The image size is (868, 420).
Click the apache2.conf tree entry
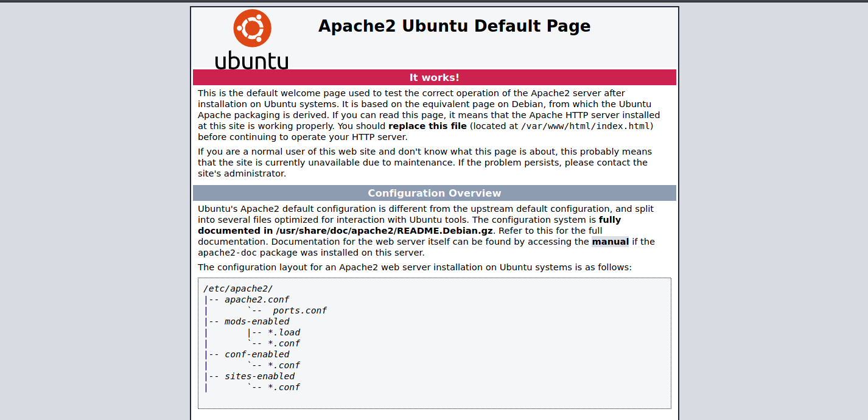pos(257,299)
